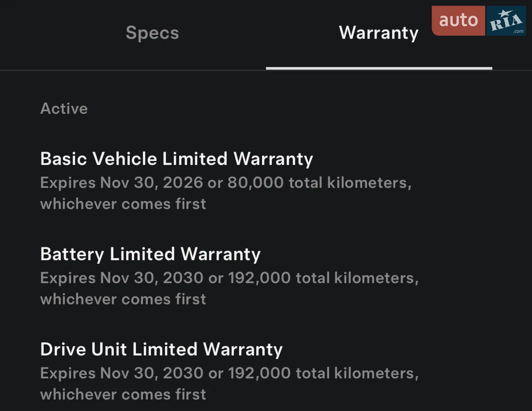Click the Battery warranty Nov 30, 2030 date
532x411 pixels.
click(151, 278)
